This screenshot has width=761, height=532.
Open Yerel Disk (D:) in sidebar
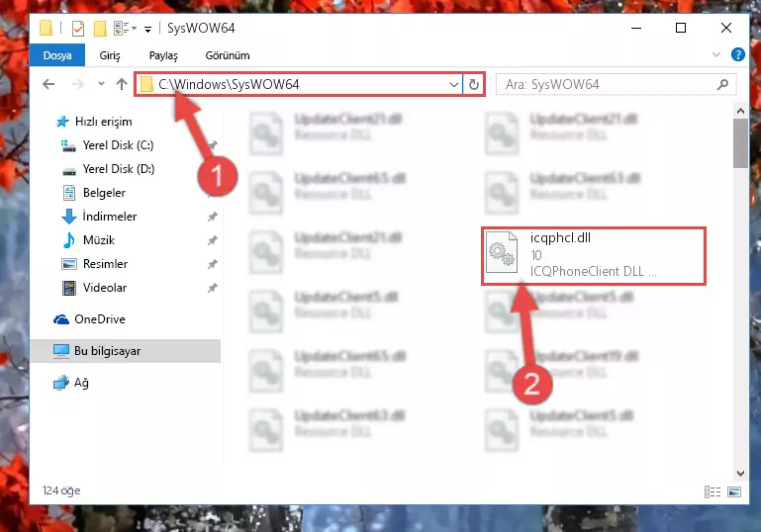coord(119,169)
